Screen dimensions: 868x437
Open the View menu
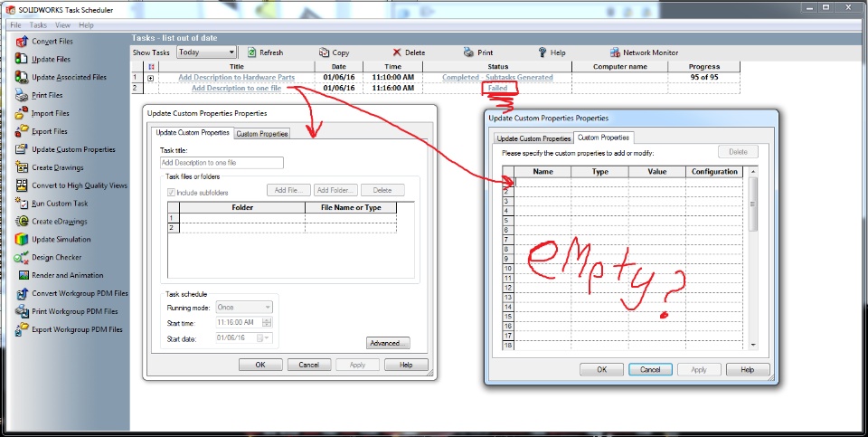click(62, 25)
